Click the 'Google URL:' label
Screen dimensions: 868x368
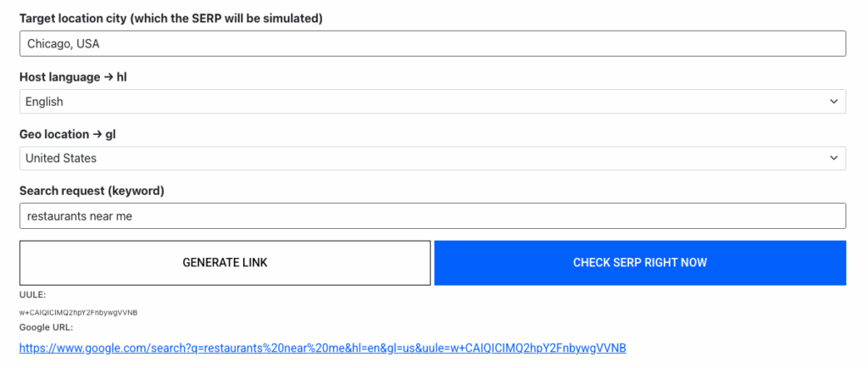click(46, 326)
